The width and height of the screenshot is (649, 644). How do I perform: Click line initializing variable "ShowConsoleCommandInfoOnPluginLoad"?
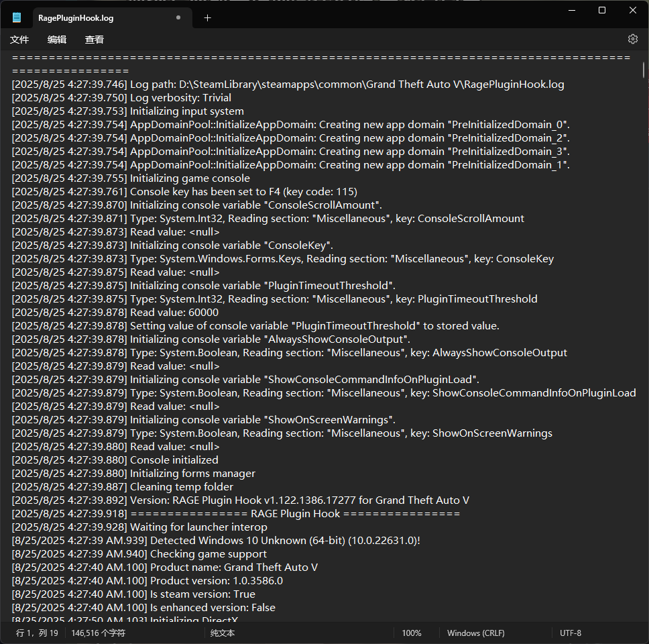click(245, 380)
